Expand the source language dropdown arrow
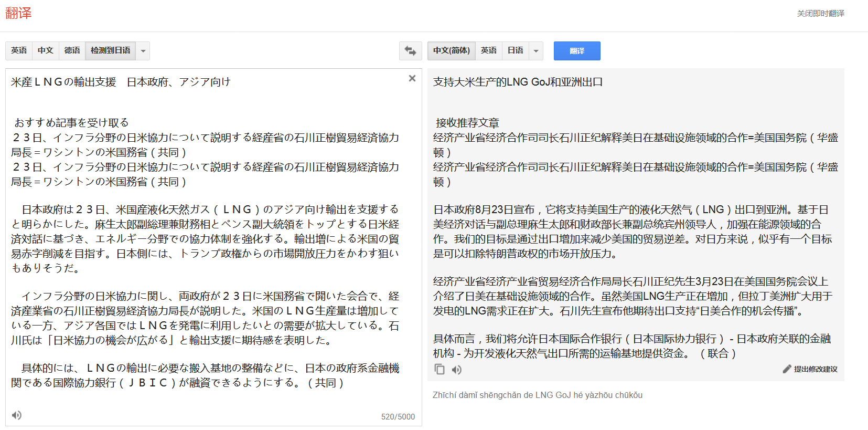 pyautogui.click(x=143, y=51)
